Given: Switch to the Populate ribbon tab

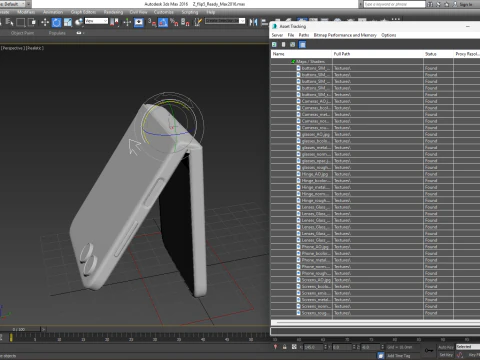Looking at the screenshot, I should (57, 33).
